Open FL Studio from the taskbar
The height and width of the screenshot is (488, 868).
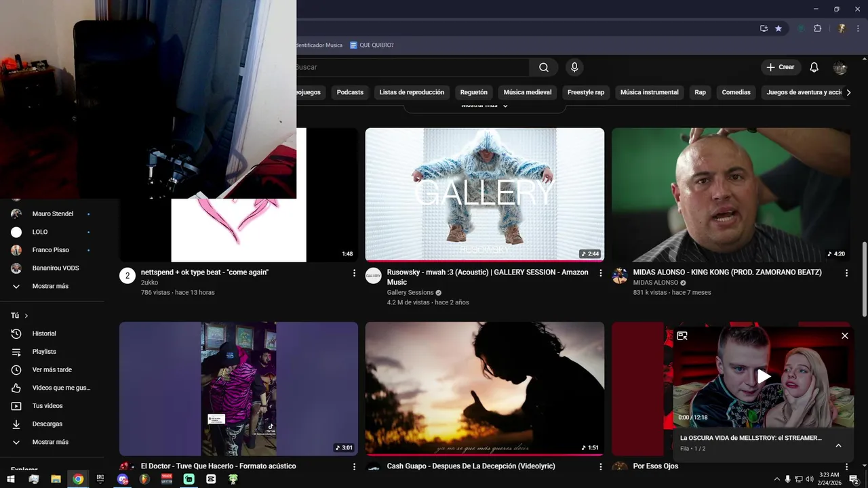pos(144,479)
